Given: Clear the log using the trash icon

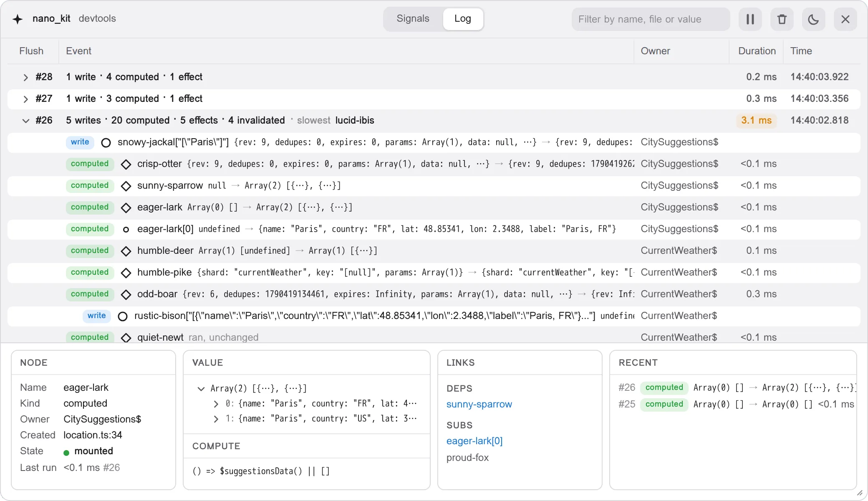Looking at the screenshot, I should pos(782,19).
